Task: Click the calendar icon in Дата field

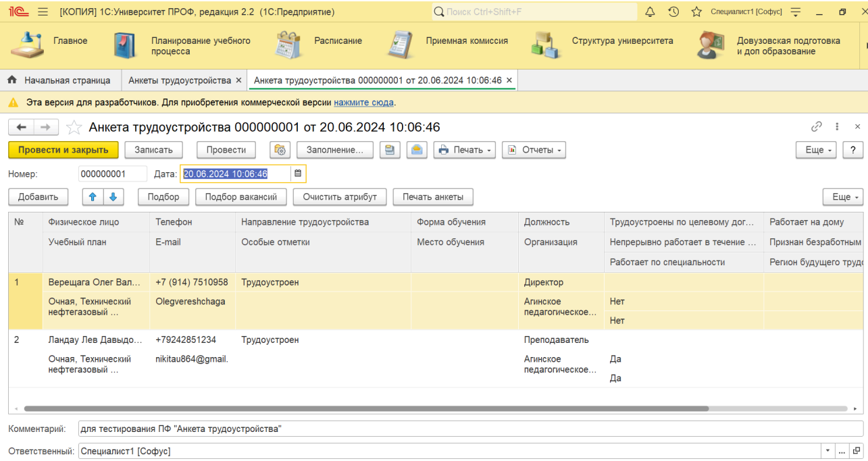Action: point(298,173)
